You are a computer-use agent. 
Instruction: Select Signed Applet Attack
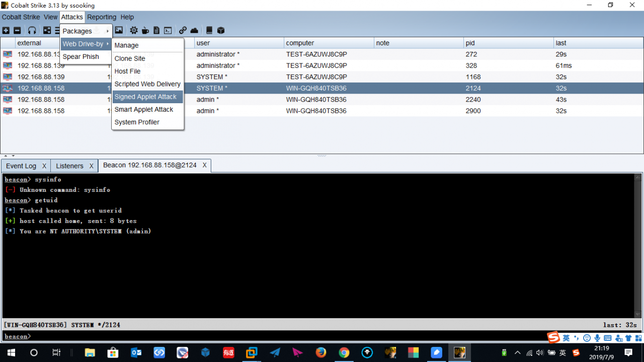click(x=148, y=97)
